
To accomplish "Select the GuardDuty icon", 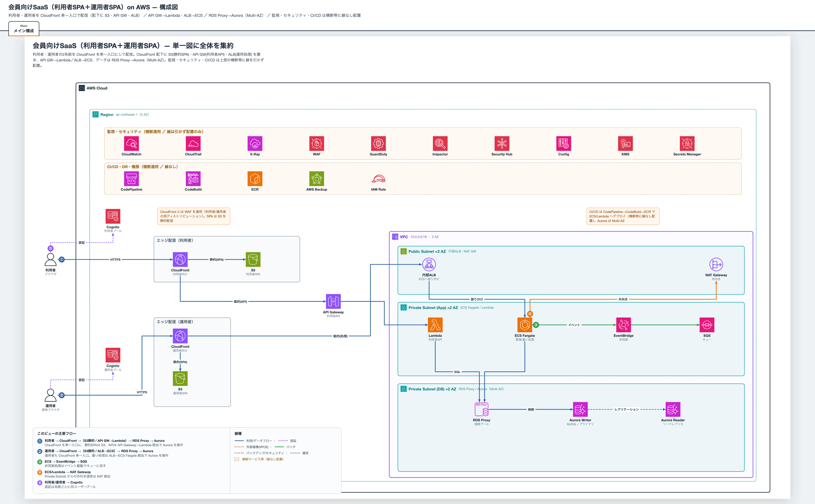I will pyautogui.click(x=378, y=144).
